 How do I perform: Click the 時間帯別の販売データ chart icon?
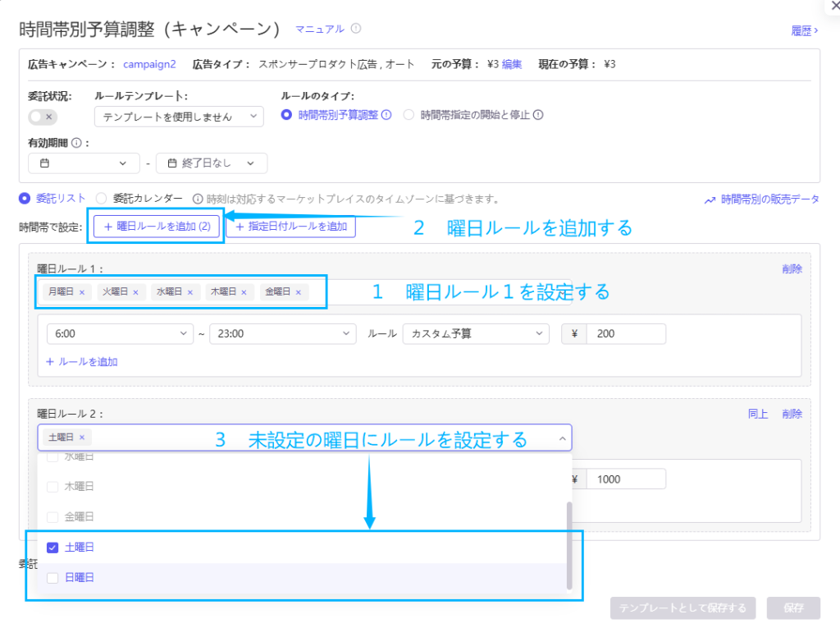point(710,200)
